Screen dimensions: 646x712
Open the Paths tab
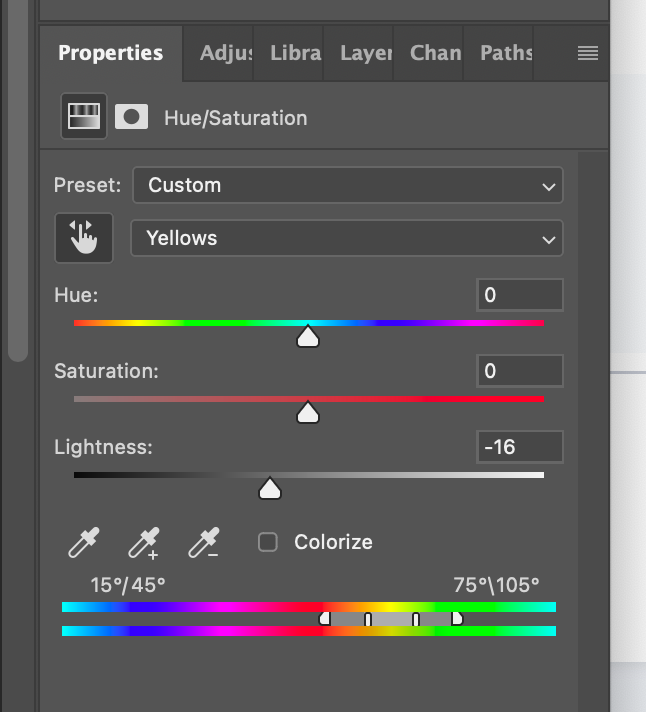click(505, 53)
